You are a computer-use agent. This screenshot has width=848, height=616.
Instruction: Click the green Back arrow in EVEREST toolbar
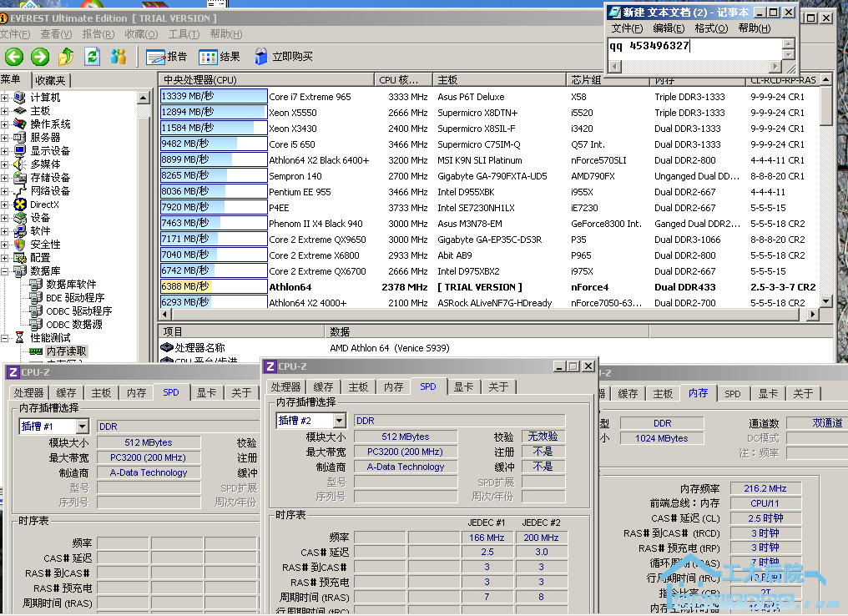click(x=14, y=56)
